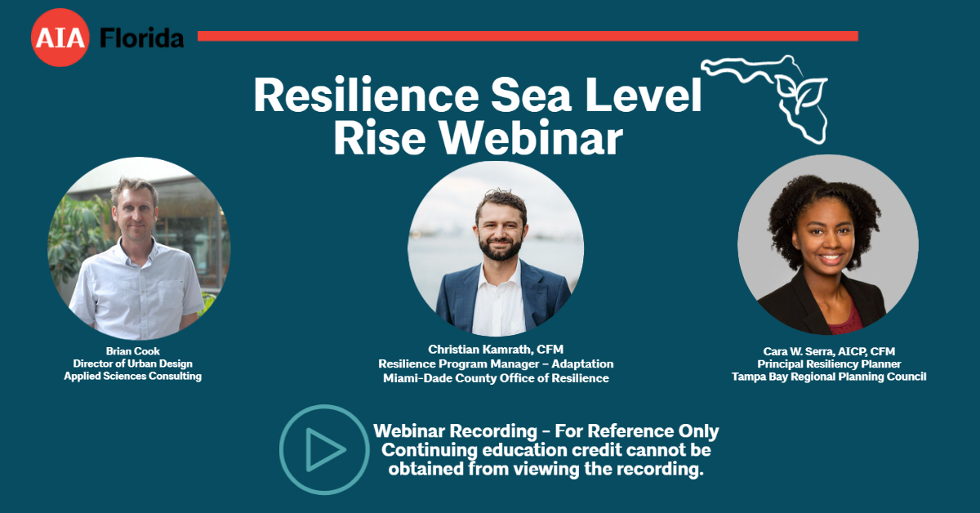Click the play button icon

pyautogui.click(x=325, y=446)
